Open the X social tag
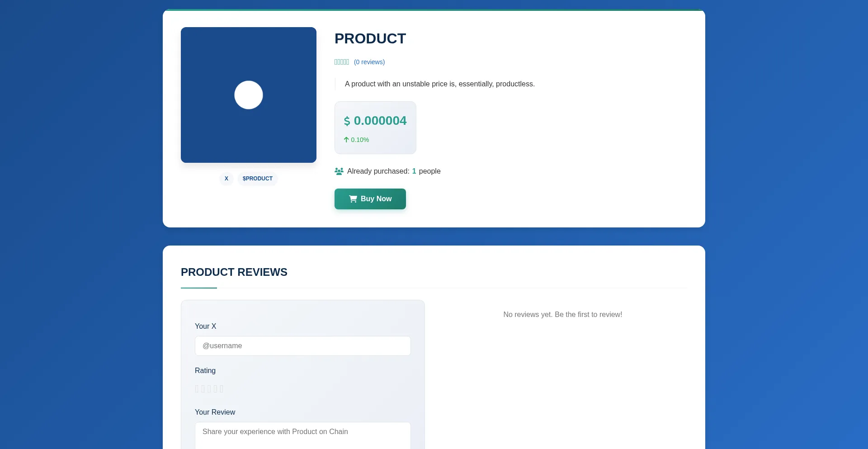Viewport: 868px width, 449px height. click(226, 179)
